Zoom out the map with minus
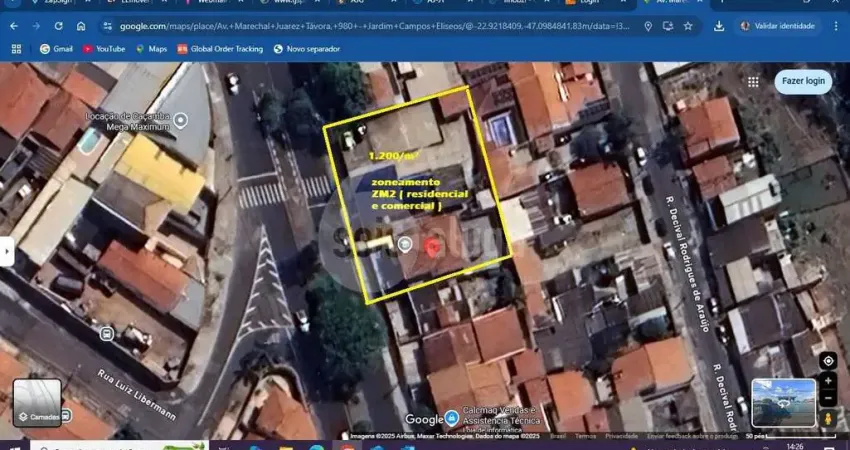The image size is (850, 450). pos(828,398)
